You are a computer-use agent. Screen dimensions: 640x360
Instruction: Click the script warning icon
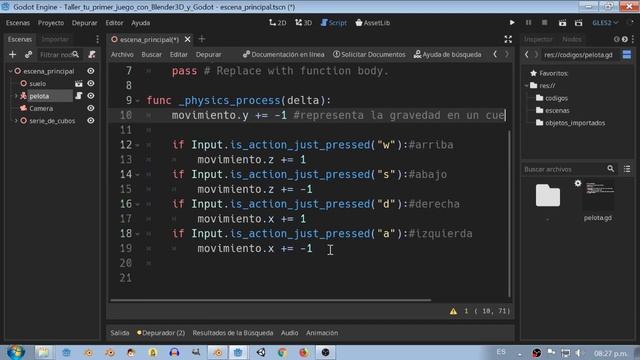point(453,311)
